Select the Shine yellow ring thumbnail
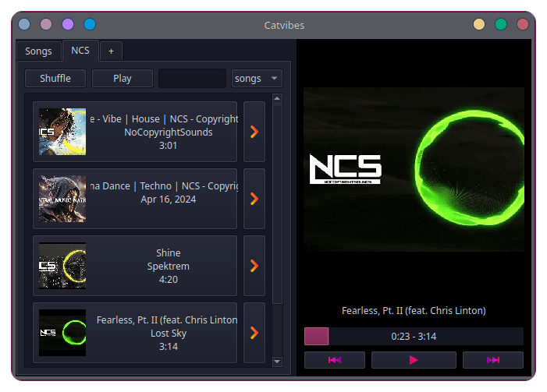The image size is (547, 392). [62, 266]
